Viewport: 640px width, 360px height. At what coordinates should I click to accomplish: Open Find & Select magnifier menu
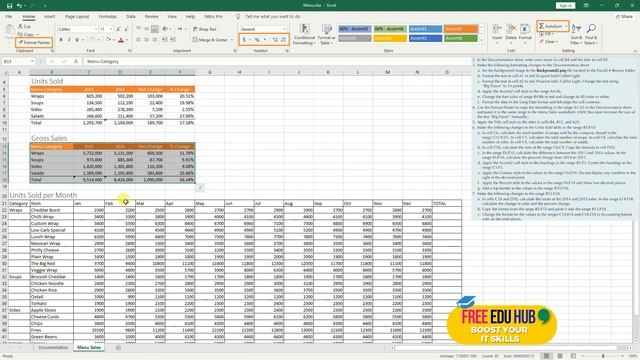point(591,34)
